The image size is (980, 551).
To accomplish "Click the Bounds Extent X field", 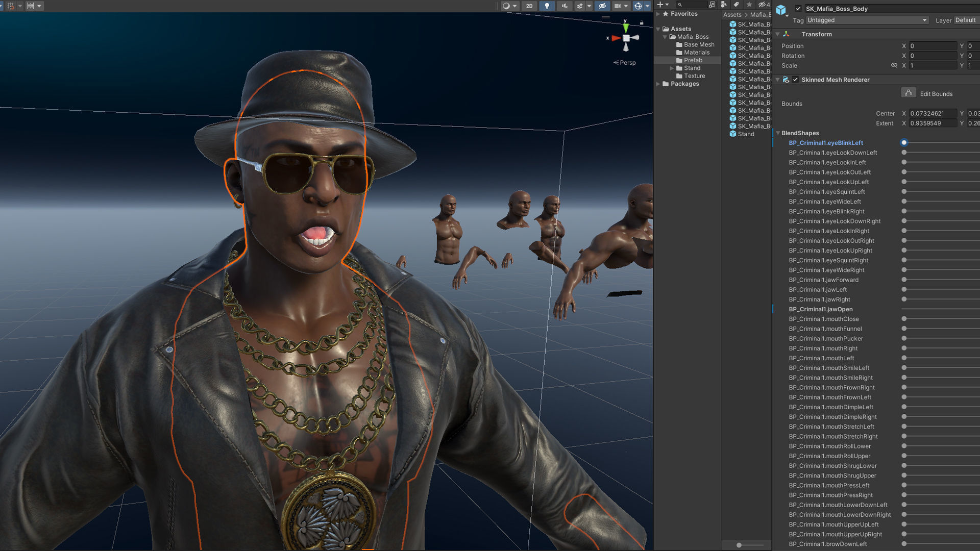I will (933, 123).
